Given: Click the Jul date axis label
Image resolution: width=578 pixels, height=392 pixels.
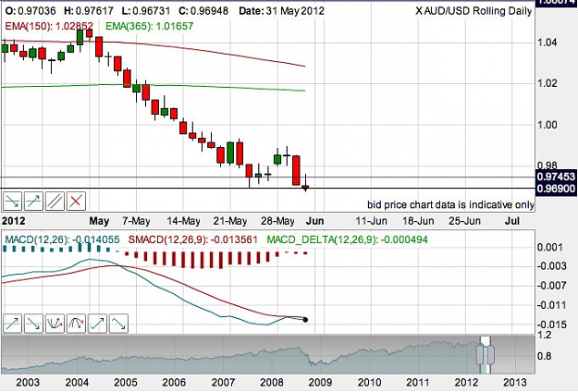Looking at the screenshot, I should tap(512, 221).
